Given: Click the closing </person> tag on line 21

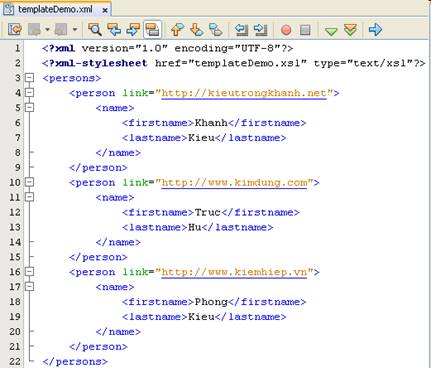Looking at the screenshot, I should point(98,347).
